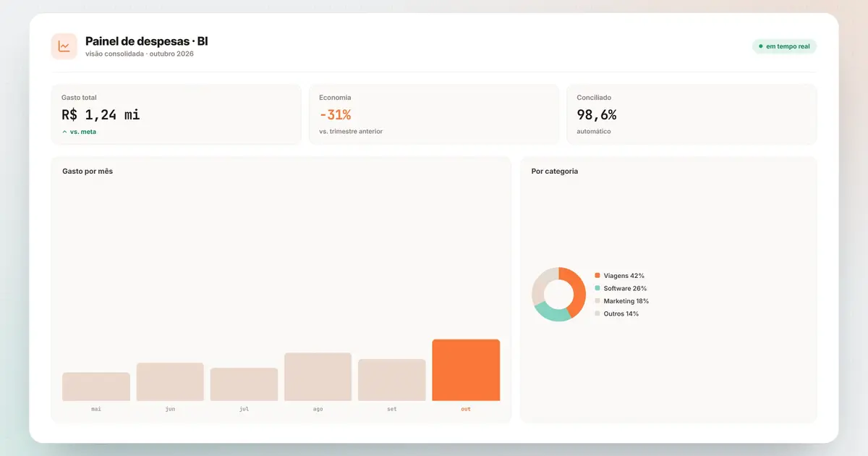Click the '98,6%' reconciled value
This screenshot has height=456, width=868.
pyautogui.click(x=597, y=114)
